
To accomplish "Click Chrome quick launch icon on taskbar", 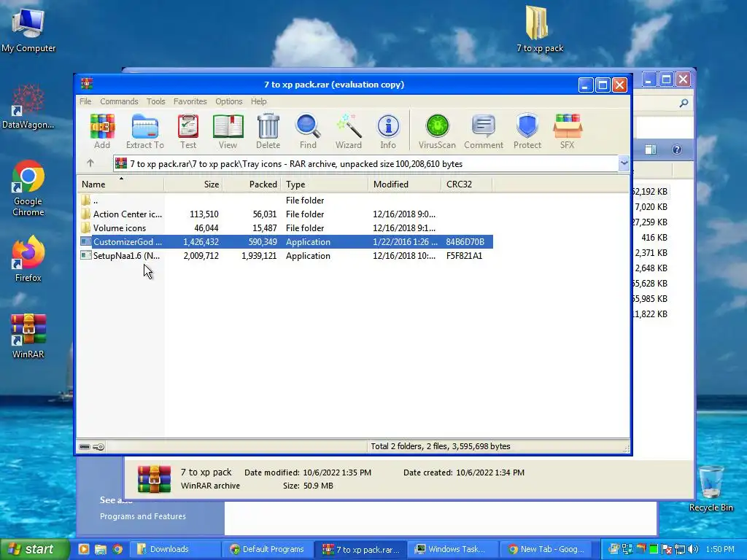I will pos(117,549).
